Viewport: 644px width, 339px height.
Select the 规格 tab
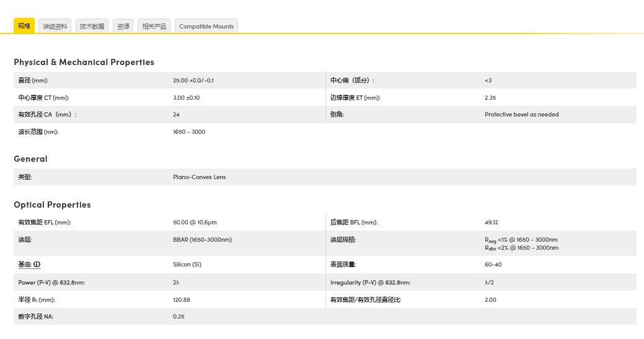(x=24, y=26)
